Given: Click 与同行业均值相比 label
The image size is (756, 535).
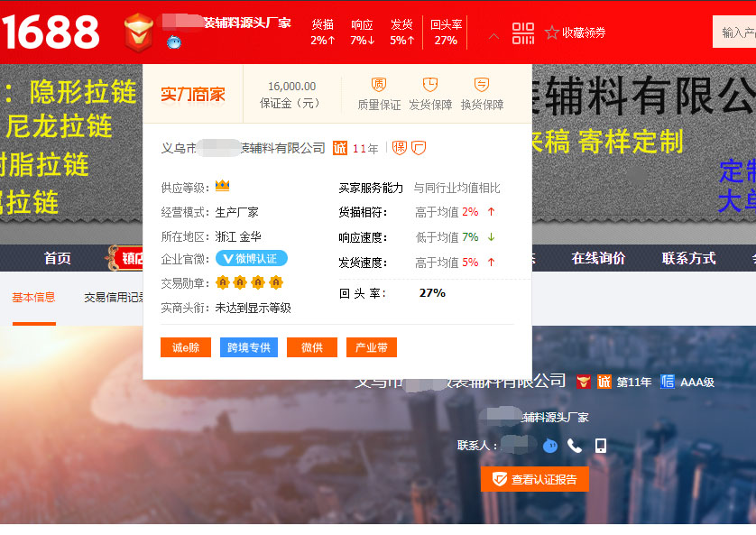Looking at the screenshot, I should tap(456, 188).
